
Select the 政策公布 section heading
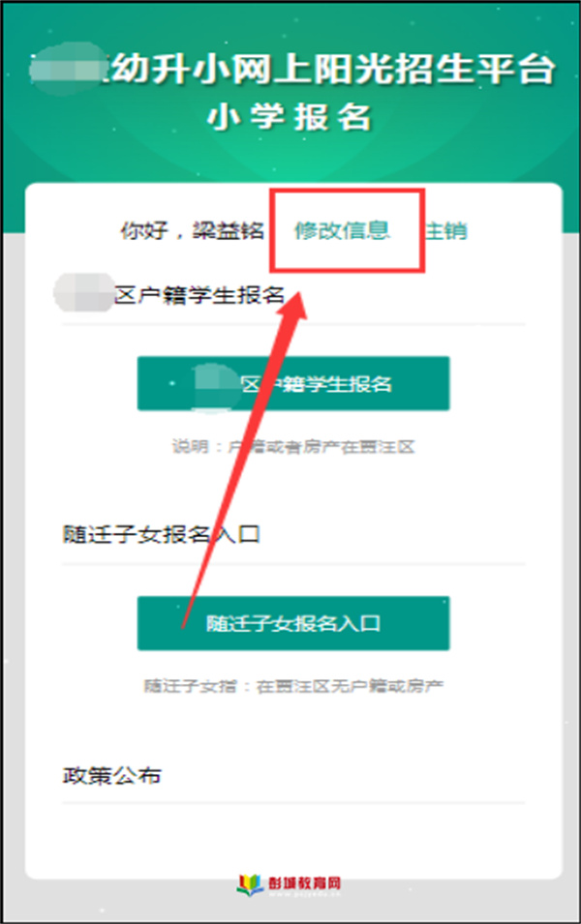point(112,776)
